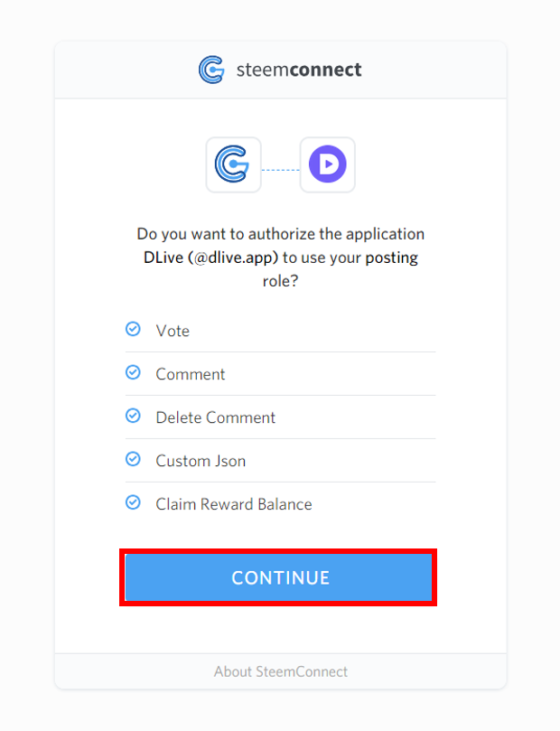
Task: Click the checkmark beside Custom Json
Action: coord(133,460)
